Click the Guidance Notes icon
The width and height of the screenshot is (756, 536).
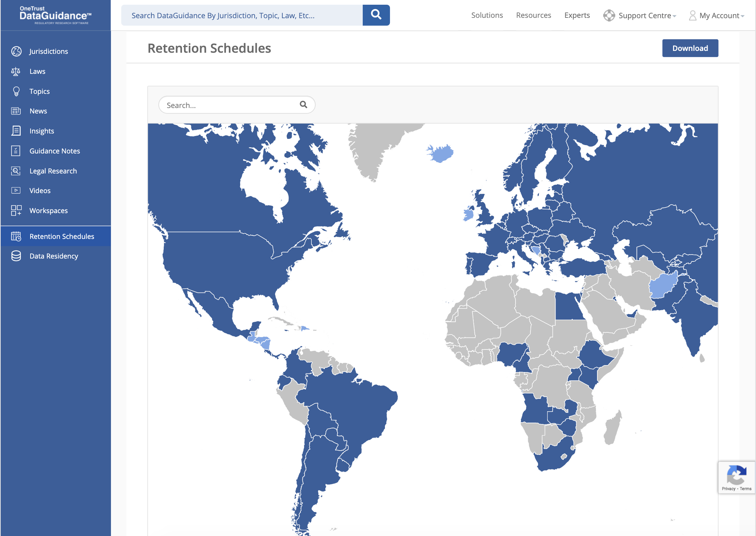click(x=16, y=151)
